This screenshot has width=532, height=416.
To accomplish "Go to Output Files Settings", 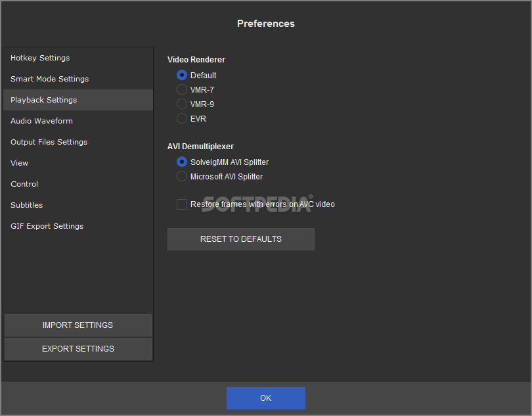I will tap(78, 142).
